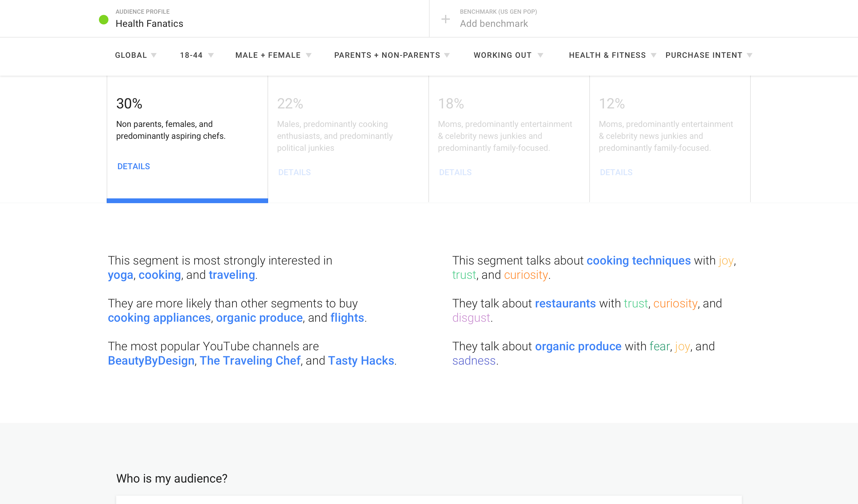Expand the HEALTH & FITNESS dropdown
The height and width of the screenshot is (504, 858).
tap(612, 55)
